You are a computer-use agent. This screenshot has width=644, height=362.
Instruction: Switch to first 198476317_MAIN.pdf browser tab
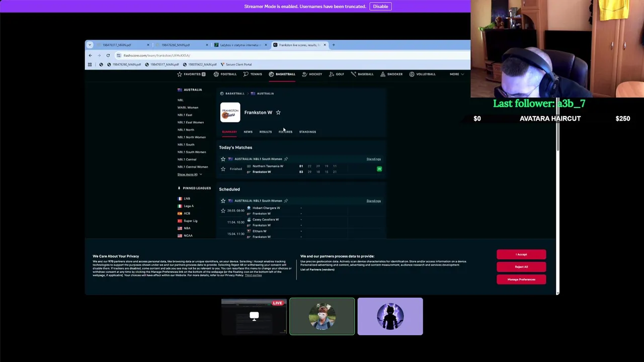pyautogui.click(x=123, y=45)
